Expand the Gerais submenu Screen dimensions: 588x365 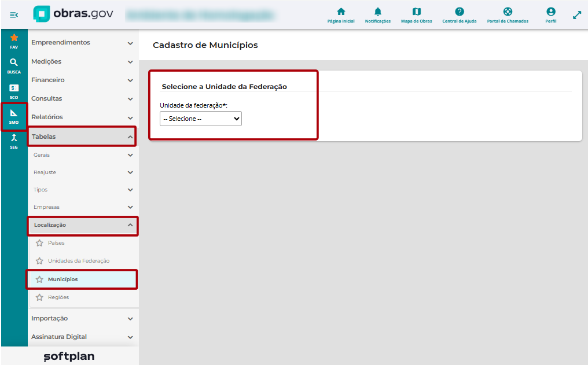click(x=83, y=155)
